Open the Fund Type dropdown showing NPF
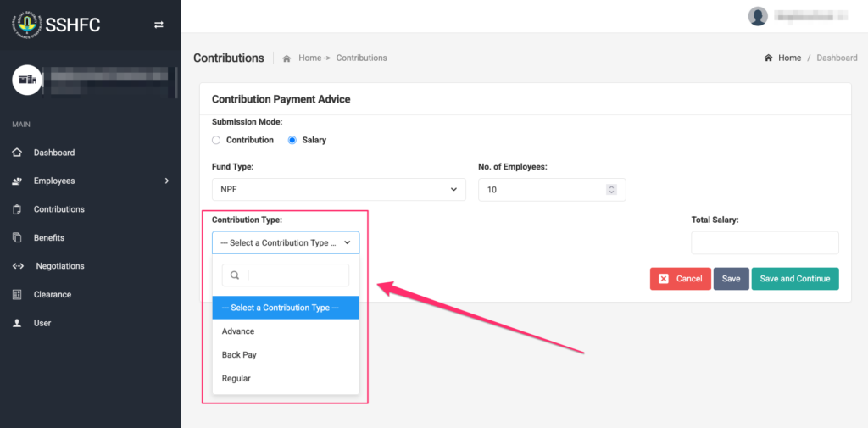 (338, 190)
